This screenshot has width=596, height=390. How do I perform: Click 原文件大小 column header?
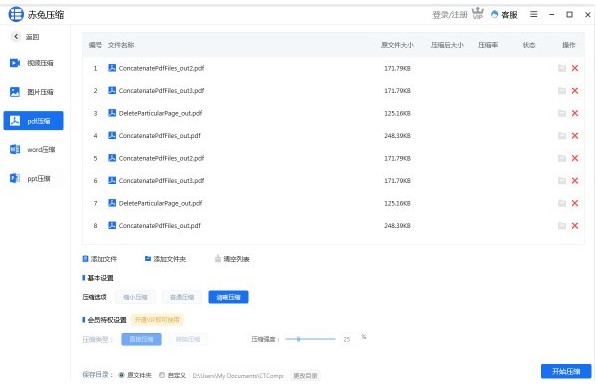click(x=397, y=45)
